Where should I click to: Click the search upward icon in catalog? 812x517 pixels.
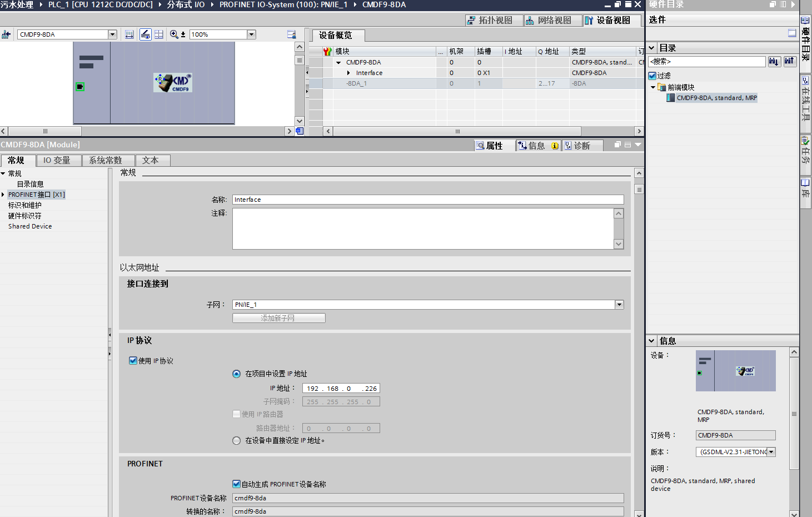pos(789,62)
